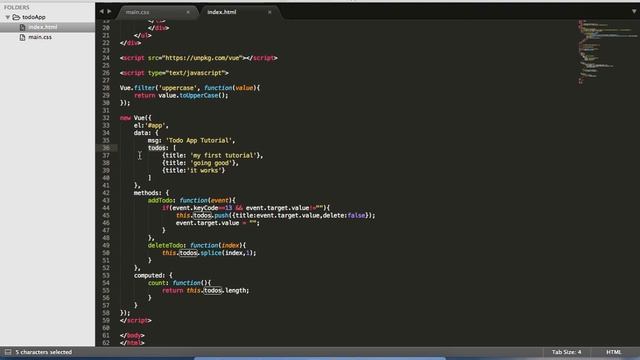
Task: Click 'new' keyword before Vue({
Action: tap(125, 118)
